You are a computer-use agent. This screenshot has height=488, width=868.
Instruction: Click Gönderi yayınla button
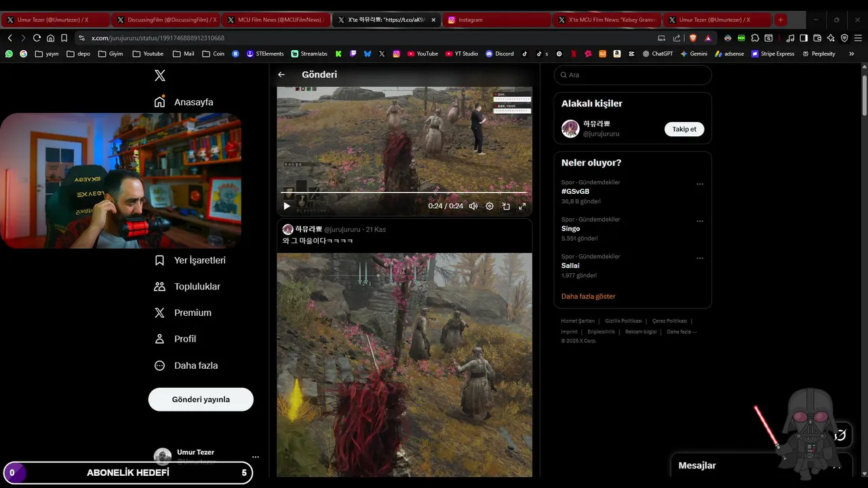(x=201, y=399)
